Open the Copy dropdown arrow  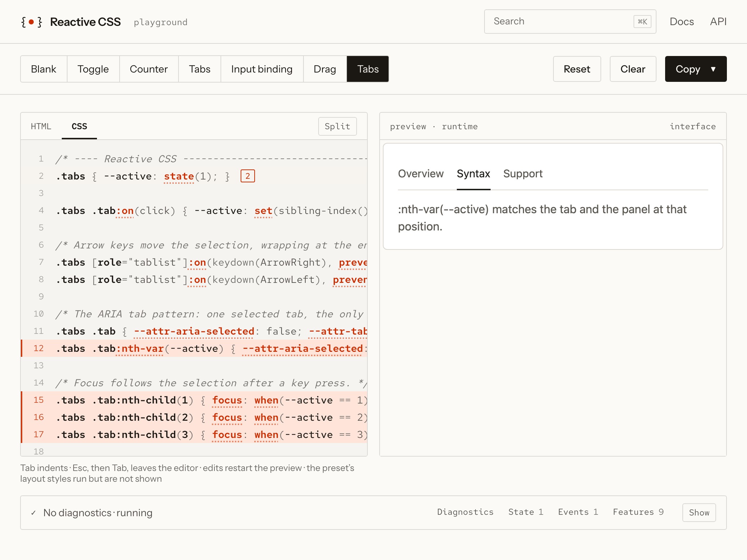[713, 69]
